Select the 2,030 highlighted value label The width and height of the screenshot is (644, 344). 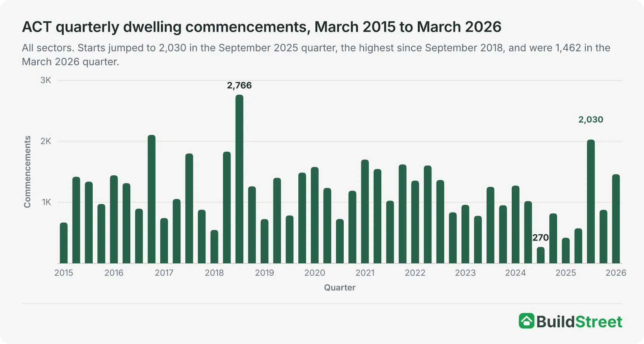591,119
